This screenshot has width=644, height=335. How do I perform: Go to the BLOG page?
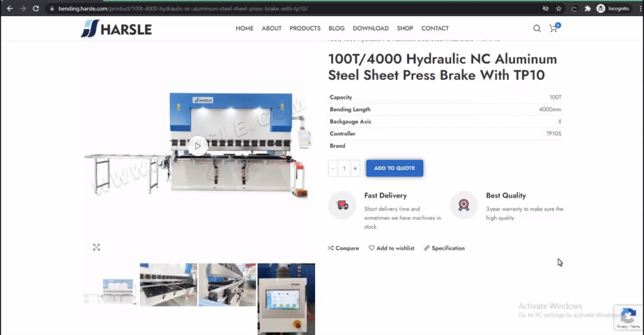click(x=336, y=28)
